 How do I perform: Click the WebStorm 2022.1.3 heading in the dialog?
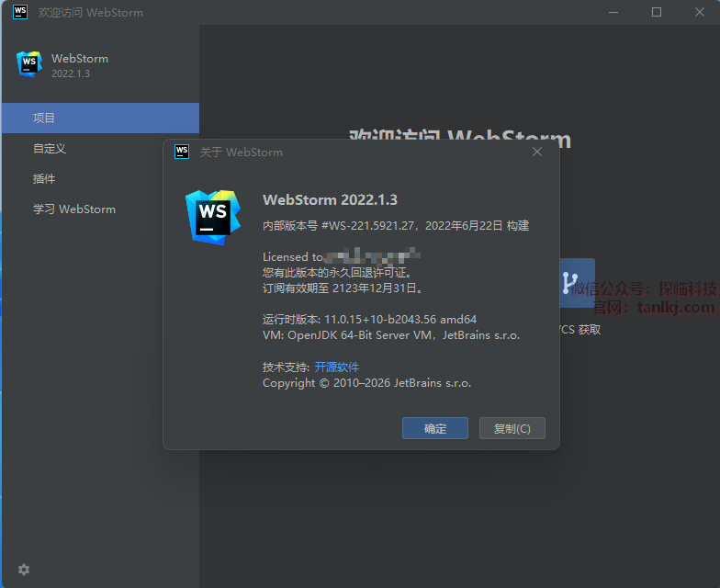(330, 200)
